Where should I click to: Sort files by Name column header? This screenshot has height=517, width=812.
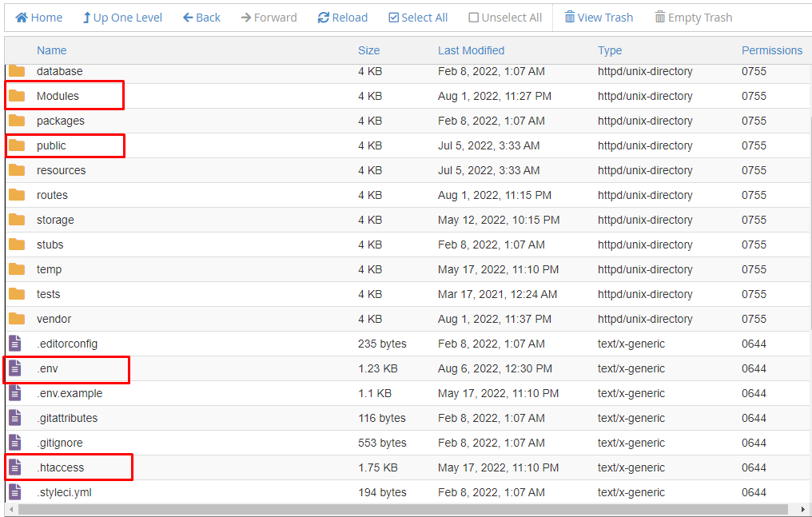tap(52, 50)
